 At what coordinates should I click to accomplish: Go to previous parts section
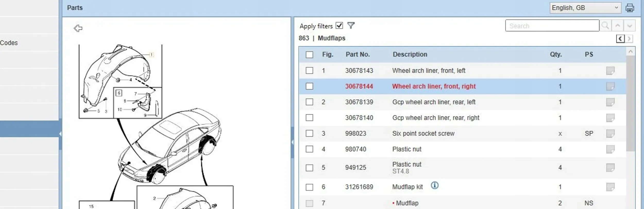tap(620, 39)
